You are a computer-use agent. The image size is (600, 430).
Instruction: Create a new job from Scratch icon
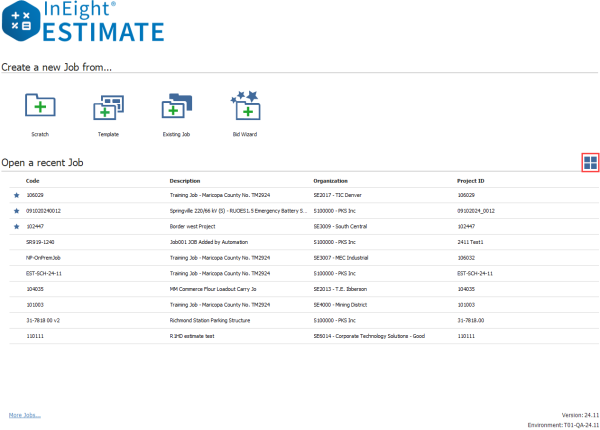click(x=40, y=105)
